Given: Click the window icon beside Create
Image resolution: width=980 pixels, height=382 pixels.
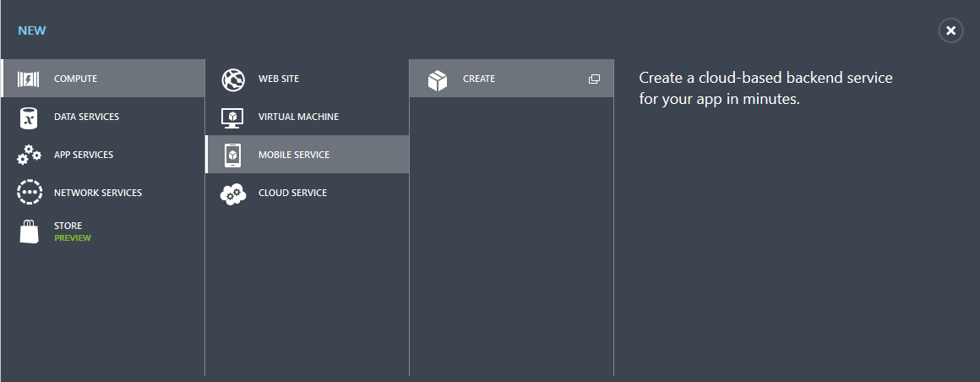Looking at the screenshot, I should [595, 79].
